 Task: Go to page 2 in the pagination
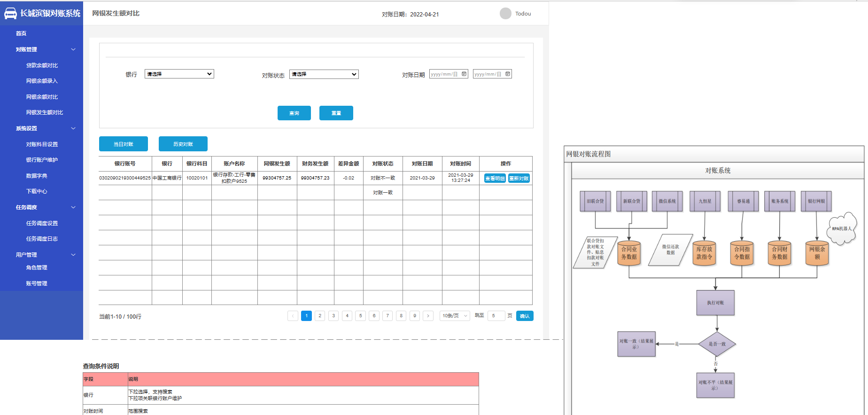[320, 316]
